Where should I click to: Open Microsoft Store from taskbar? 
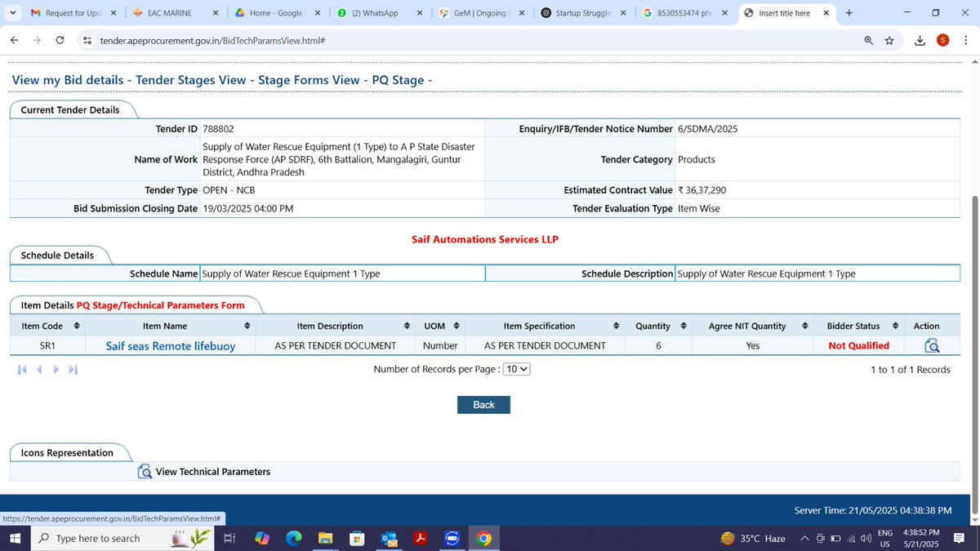pos(357,539)
